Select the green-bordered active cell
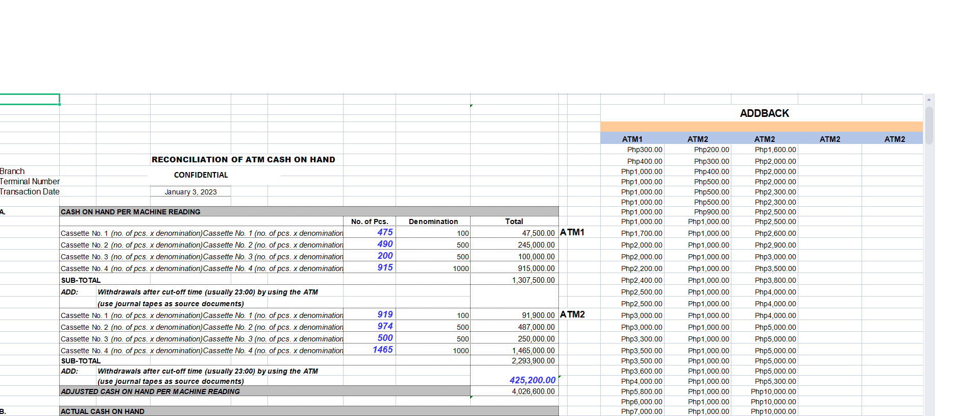 30,99
